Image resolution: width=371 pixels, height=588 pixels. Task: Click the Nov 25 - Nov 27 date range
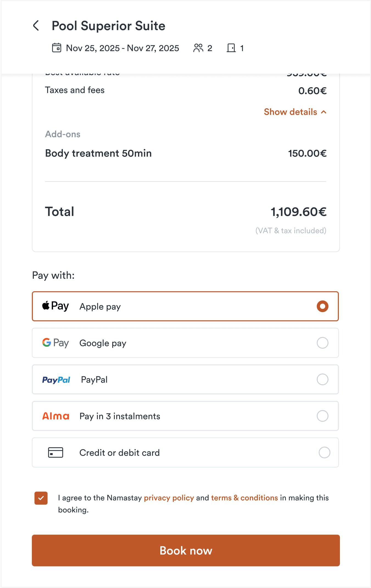122,48
